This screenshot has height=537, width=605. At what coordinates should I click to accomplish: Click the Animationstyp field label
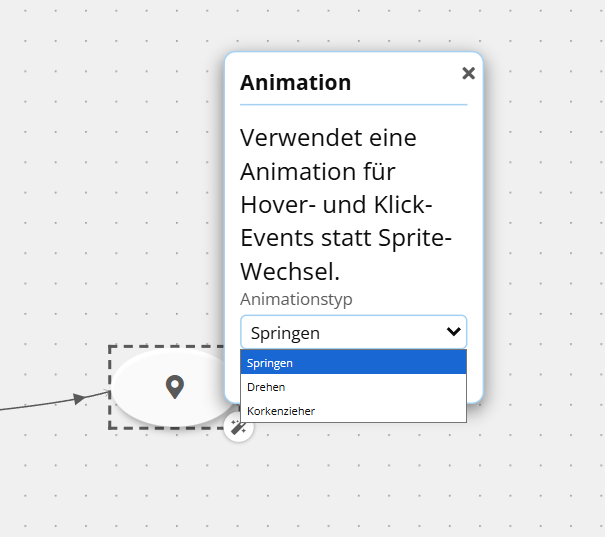click(x=296, y=299)
